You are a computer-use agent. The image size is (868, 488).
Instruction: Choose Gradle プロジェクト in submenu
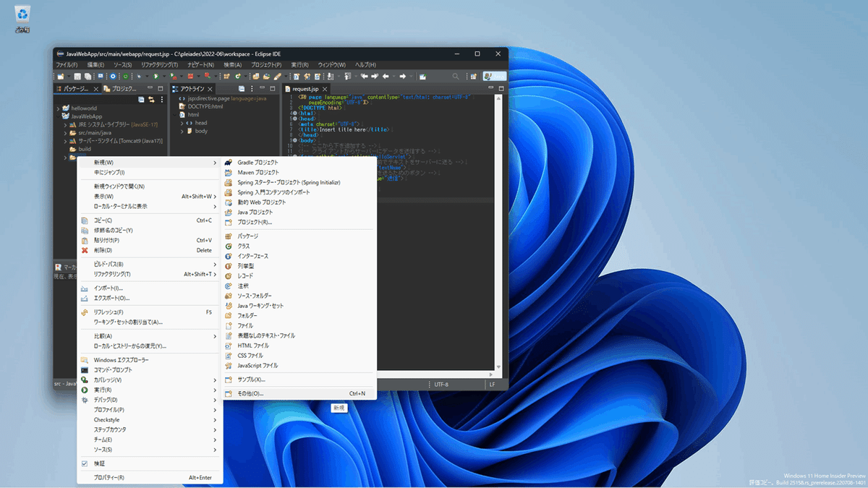click(x=300, y=163)
